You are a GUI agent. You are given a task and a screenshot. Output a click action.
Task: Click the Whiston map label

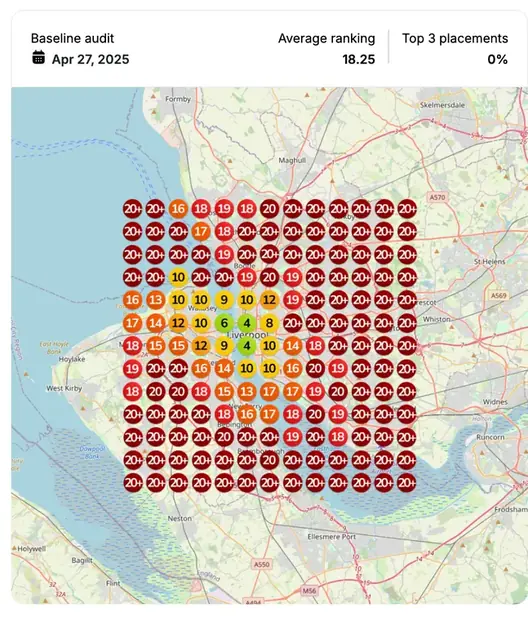click(436, 319)
